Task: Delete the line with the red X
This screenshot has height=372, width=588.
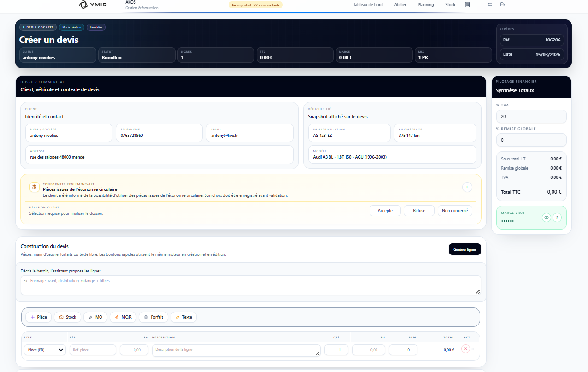Action: coord(465,349)
